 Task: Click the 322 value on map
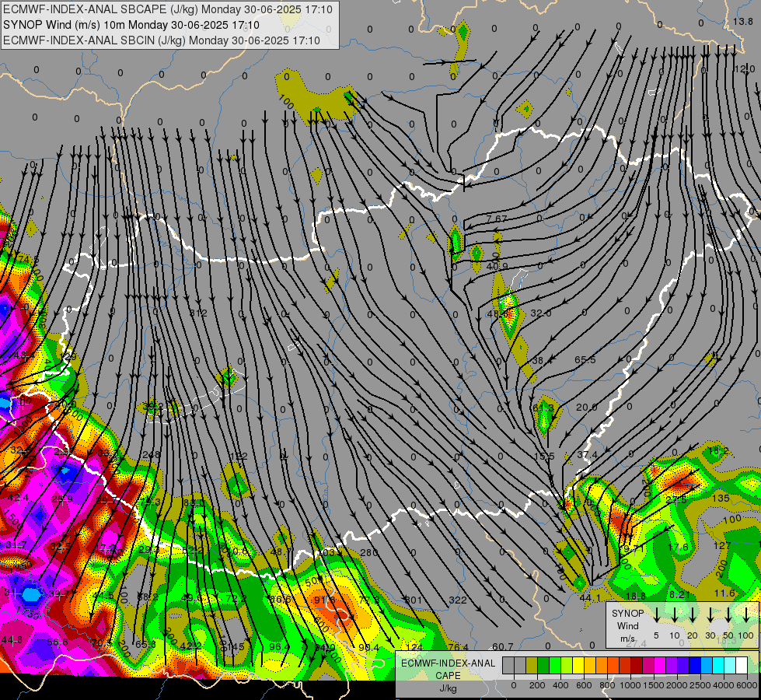click(x=458, y=600)
